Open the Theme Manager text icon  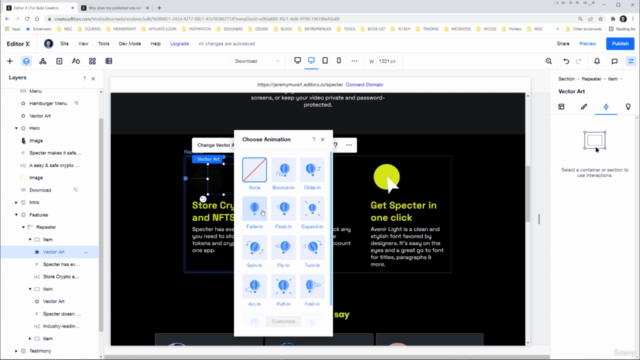tap(76, 61)
